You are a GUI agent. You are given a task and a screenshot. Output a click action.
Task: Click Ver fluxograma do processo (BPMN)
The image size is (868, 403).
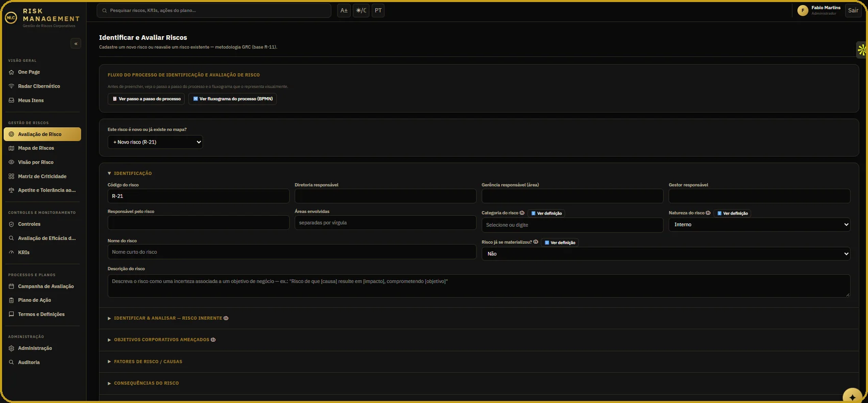coord(232,99)
